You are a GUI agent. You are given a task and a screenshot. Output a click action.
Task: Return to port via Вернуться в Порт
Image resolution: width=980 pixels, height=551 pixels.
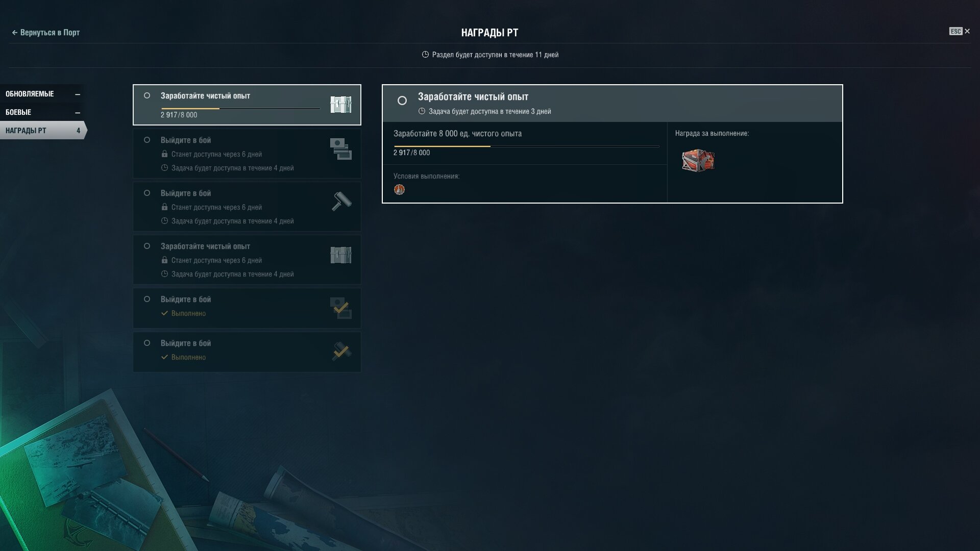click(45, 32)
